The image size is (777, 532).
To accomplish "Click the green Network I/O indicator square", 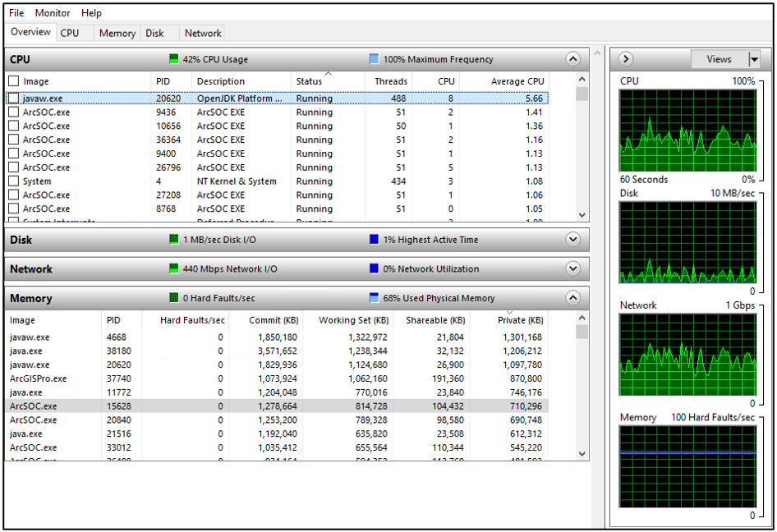I will 173,268.
